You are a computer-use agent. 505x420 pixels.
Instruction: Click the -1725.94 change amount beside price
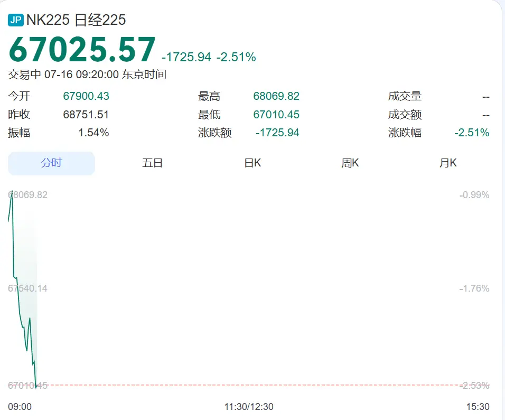tap(186, 57)
